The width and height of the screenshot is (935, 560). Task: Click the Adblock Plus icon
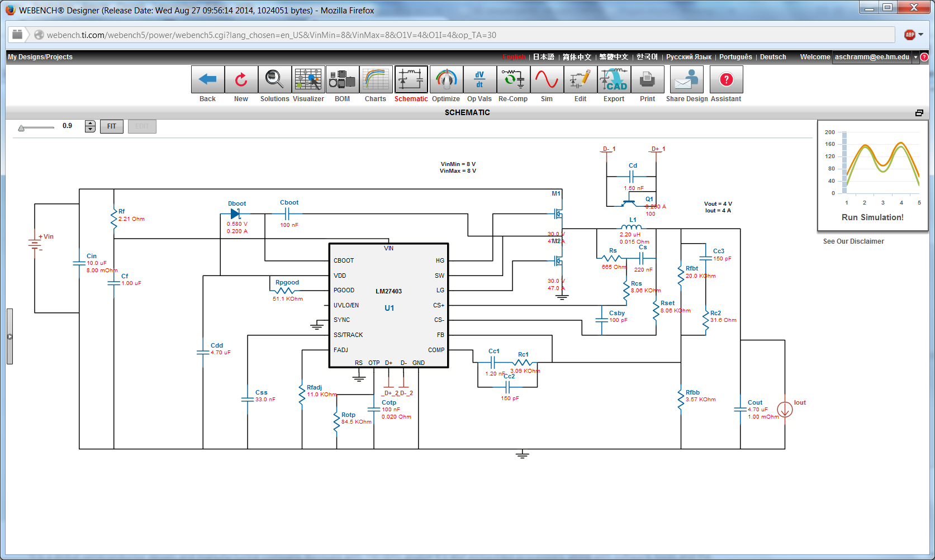tap(910, 35)
